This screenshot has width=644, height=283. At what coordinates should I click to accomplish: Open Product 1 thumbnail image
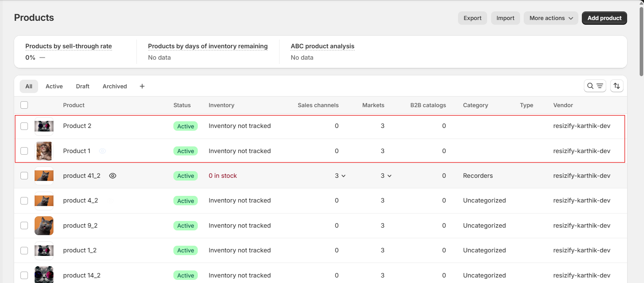[x=44, y=151]
